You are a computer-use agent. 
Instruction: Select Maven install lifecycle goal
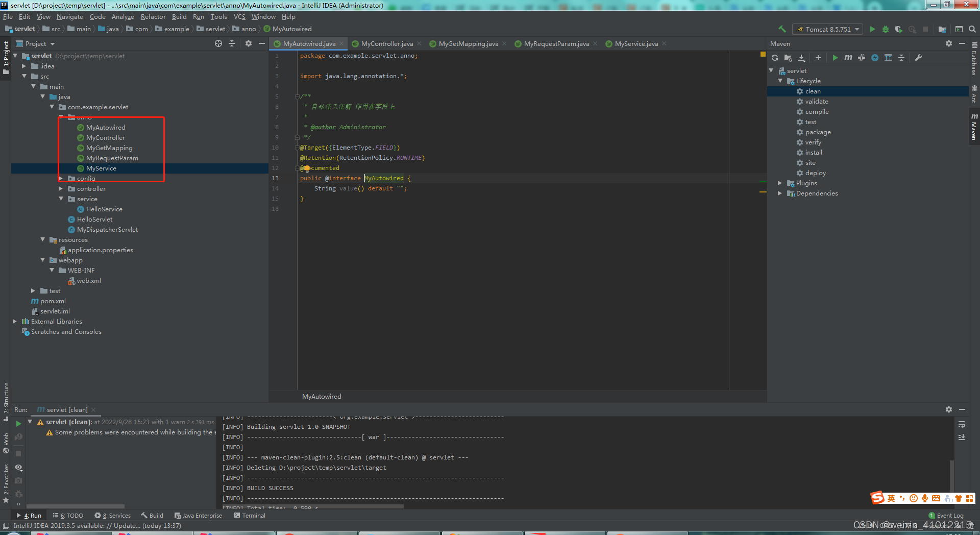click(814, 152)
